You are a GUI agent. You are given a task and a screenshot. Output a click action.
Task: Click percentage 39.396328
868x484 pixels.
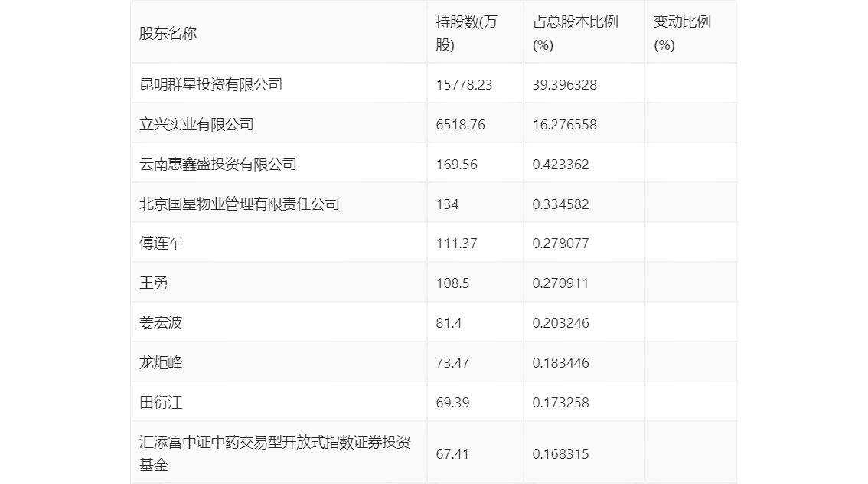565,85
